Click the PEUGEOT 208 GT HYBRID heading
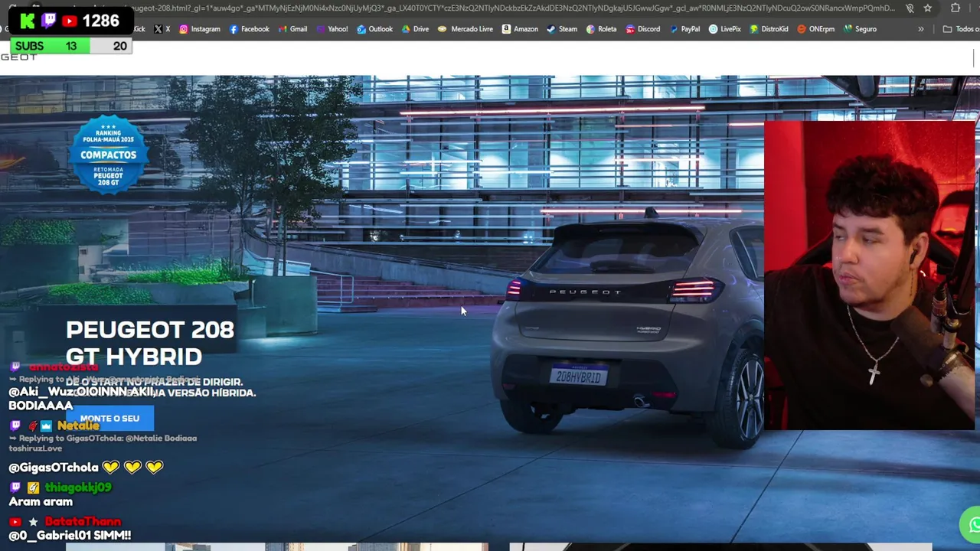 pyautogui.click(x=149, y=343)
